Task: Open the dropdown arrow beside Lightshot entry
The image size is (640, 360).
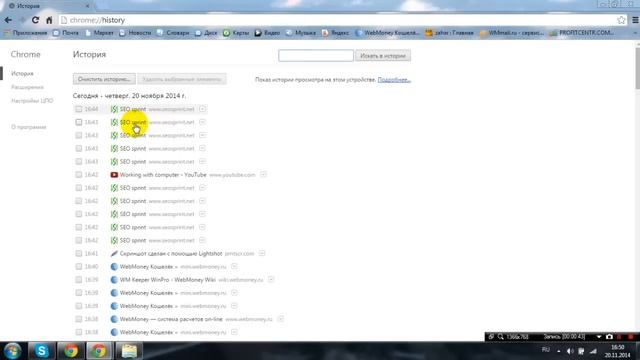Action: click(x=262, y=253)
